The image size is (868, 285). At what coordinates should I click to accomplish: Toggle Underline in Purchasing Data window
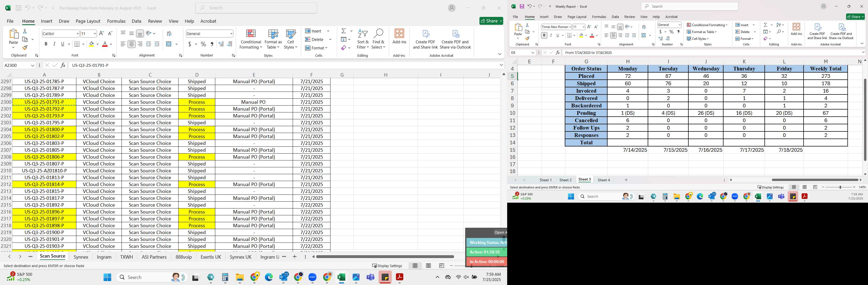(63, 44)
